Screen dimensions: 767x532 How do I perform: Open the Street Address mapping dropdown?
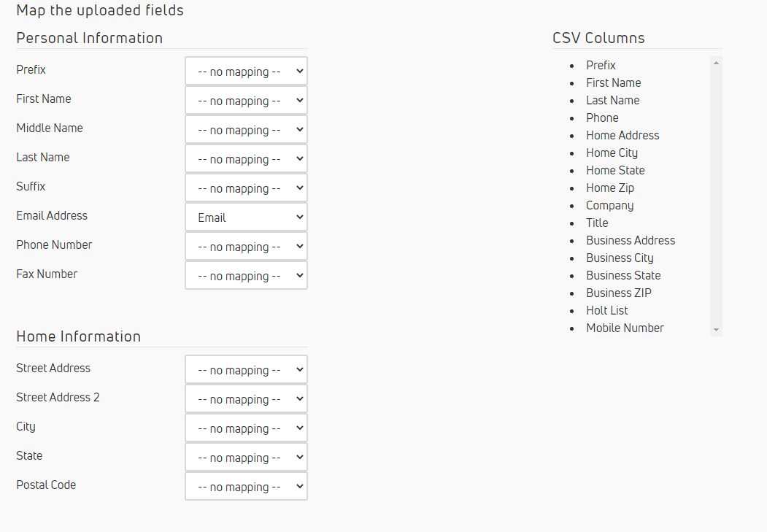tap(246, 369)
